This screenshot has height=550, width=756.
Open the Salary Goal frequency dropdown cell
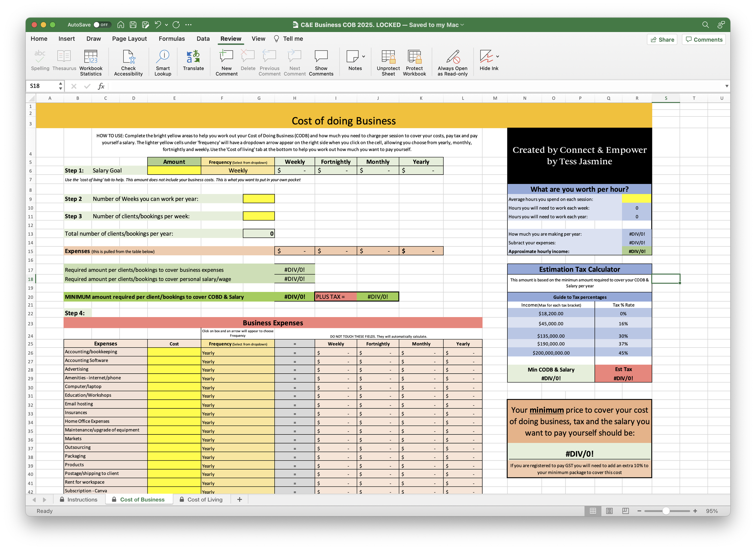coord(238,170)
